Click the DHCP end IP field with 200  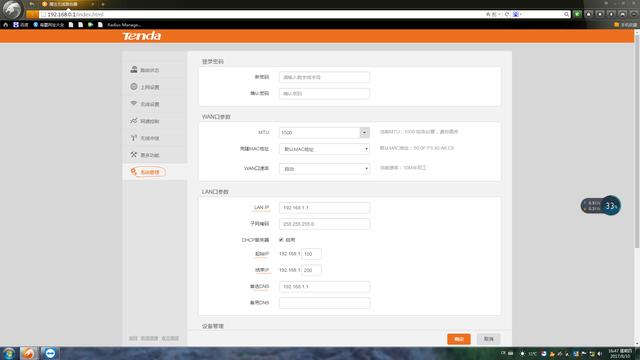(x=311, y=270)
